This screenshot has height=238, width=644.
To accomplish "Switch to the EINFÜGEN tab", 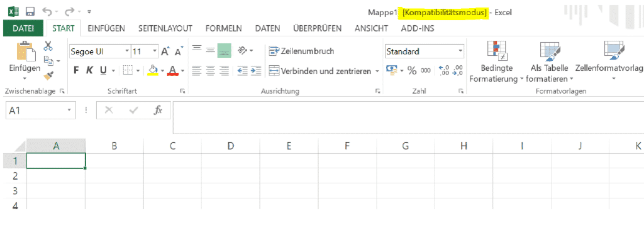I will (x=106, y=28).
